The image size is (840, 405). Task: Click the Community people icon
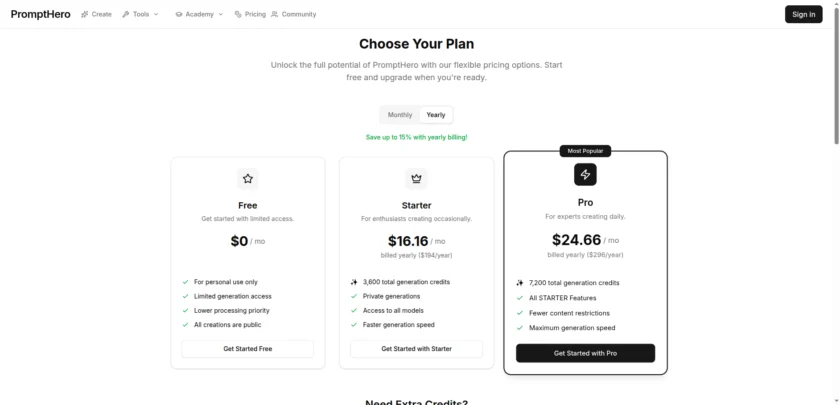[x=275, y=14]
